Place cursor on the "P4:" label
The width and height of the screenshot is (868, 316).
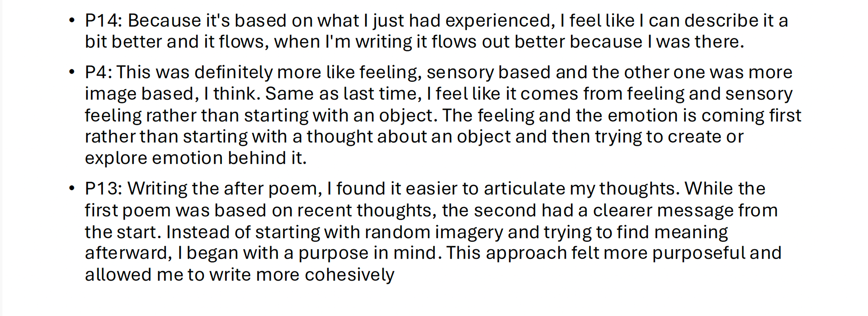(98, 72)
